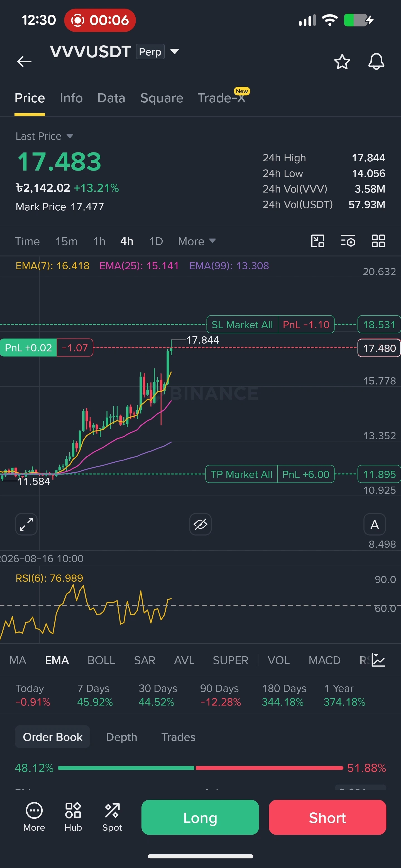Tap the current price 17.480 tag
Viewport: 401px width, 868px height.
[x=379, y=348]
